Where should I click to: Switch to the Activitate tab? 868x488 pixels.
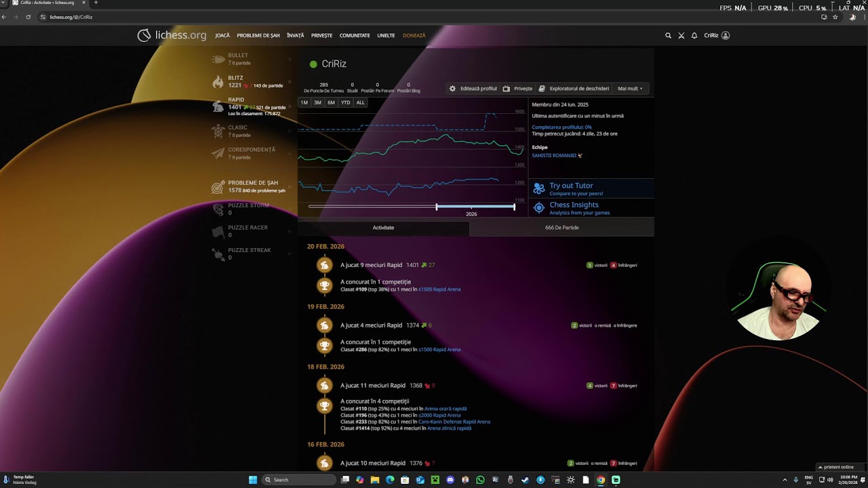[x=383, y=228]
